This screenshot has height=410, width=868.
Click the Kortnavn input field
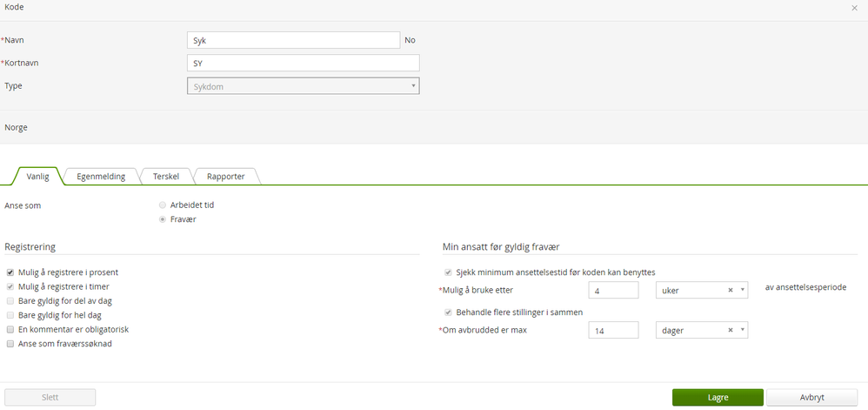(304, 63)
